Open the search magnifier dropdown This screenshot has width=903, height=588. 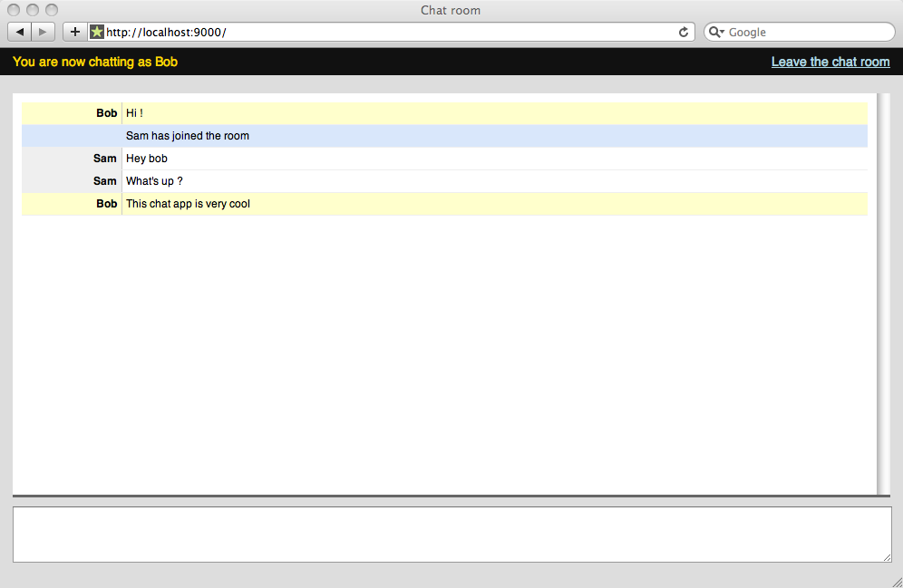tap(716, 32)
